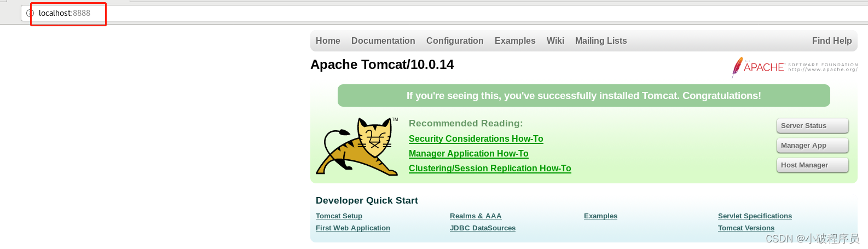
Task: Click the Recommended Reading heading
Action: pyautogui.click(x=466, y=124)
